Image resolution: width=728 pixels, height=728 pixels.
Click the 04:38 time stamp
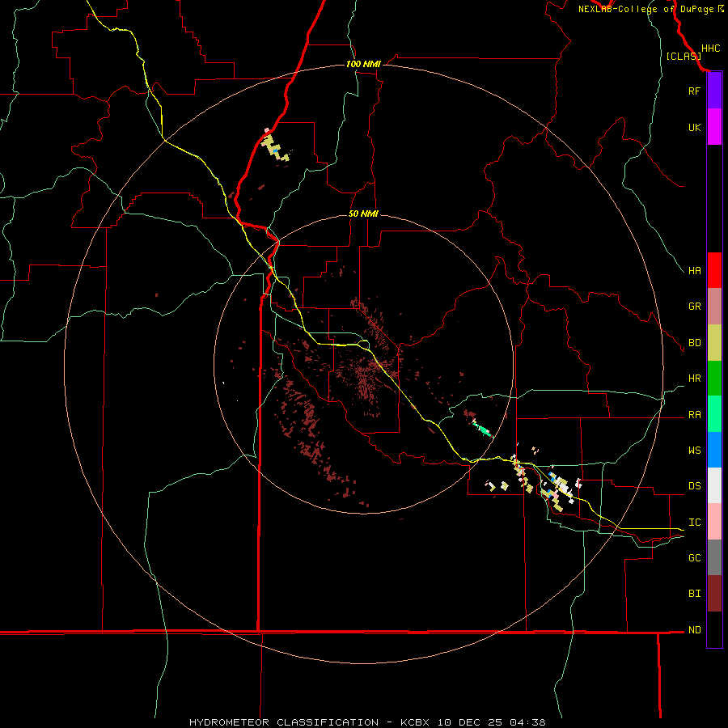(x=527, y=722)
